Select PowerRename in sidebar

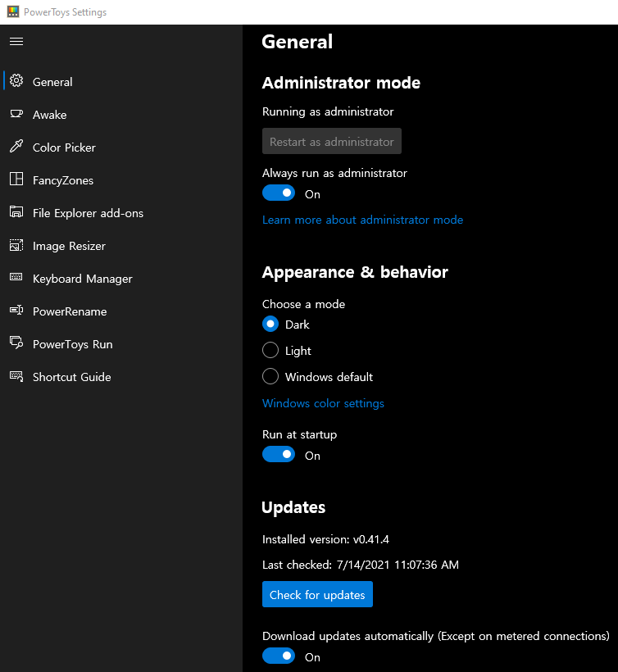tap(121, 311)
